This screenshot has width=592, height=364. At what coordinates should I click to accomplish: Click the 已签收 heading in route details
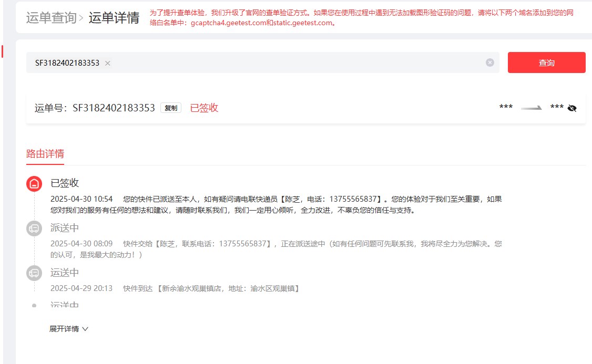(65, 183)
